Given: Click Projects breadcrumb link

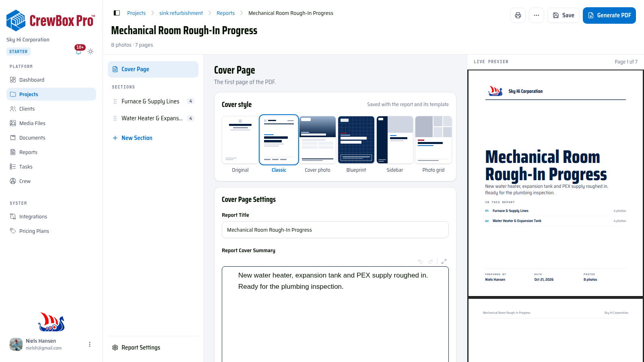Looking at the screenshot, I should coord(136,13).
